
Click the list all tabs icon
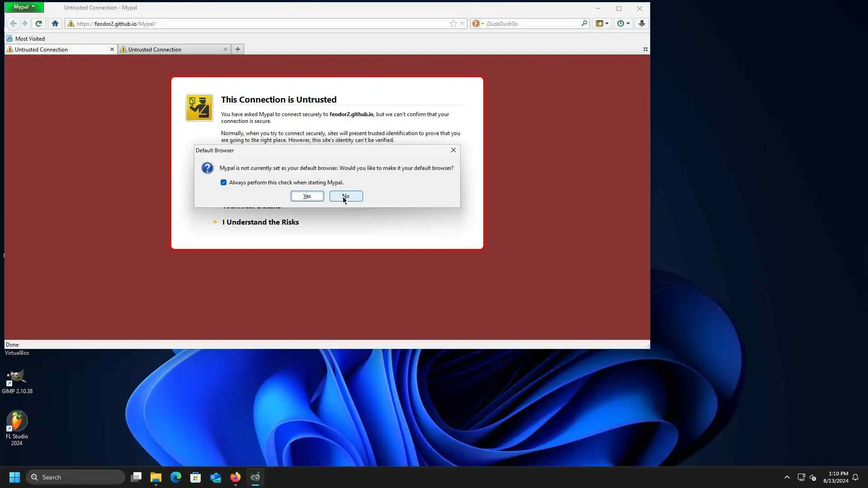645,49
